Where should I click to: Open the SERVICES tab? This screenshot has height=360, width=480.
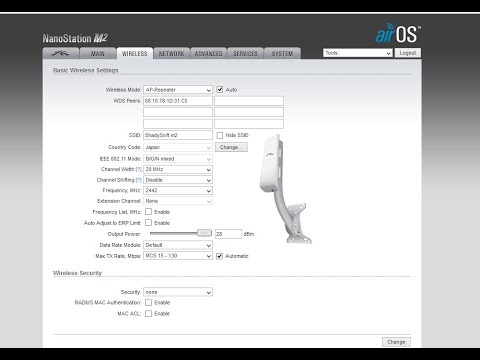point(245,53)
